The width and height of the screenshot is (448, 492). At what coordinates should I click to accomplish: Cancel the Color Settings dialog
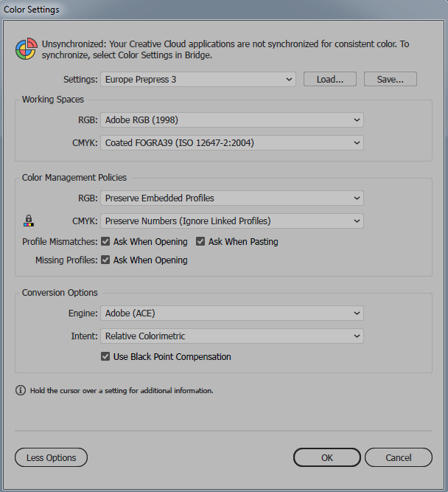point(399,458)
